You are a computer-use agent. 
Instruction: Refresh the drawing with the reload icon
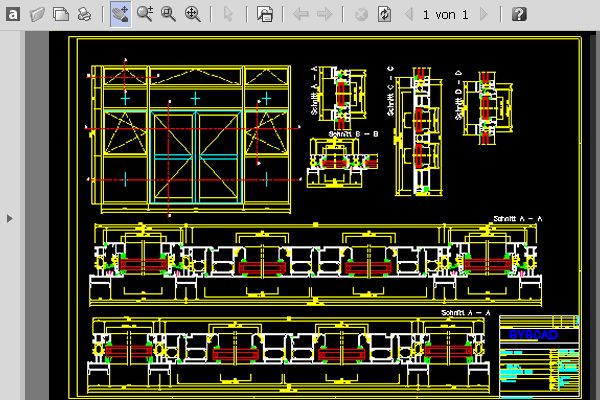(384, 14)
